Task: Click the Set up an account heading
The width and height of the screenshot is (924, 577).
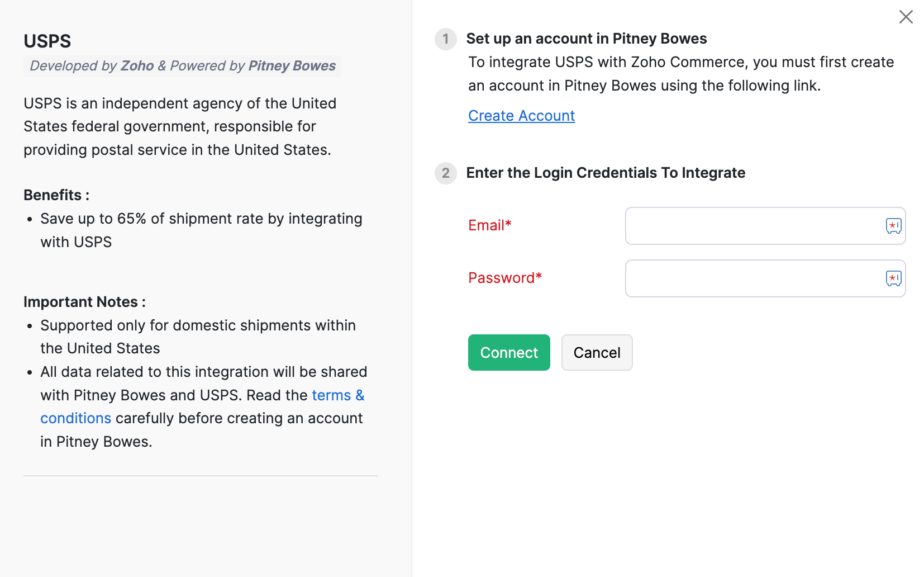Action: [587, 39]
